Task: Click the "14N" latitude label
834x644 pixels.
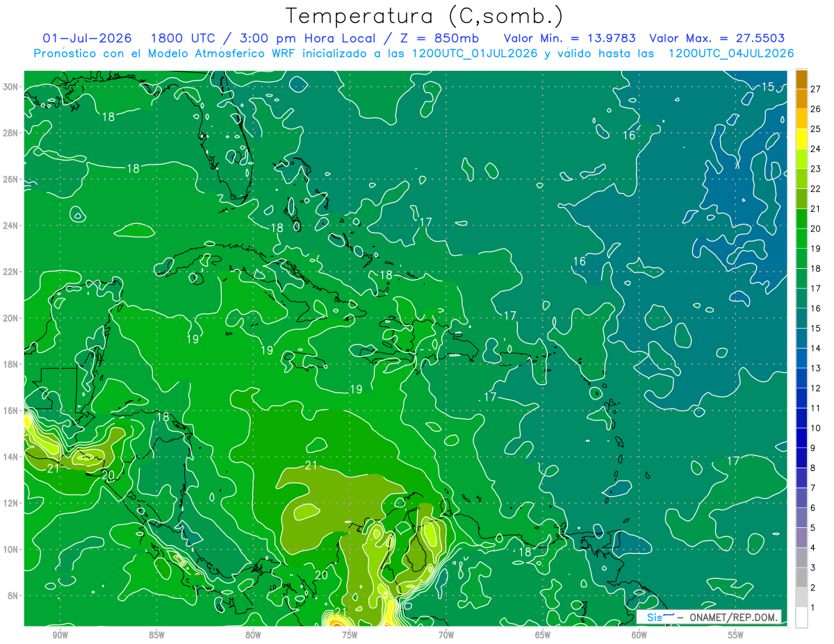Action: tap(12, 456)
